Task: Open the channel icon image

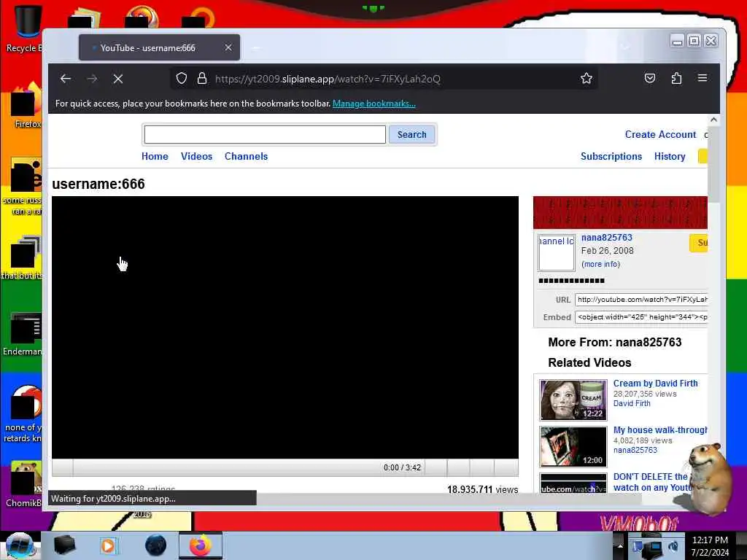Action: coord(556,252)
